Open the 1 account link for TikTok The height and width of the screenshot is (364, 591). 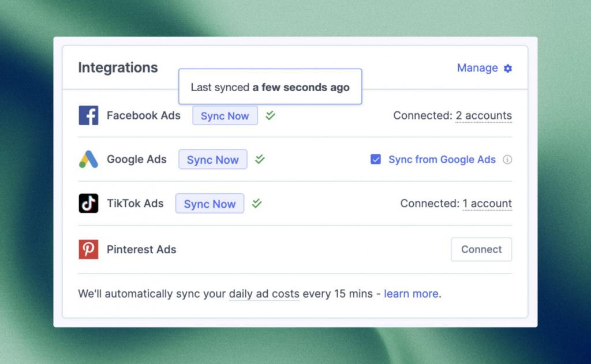487,204
